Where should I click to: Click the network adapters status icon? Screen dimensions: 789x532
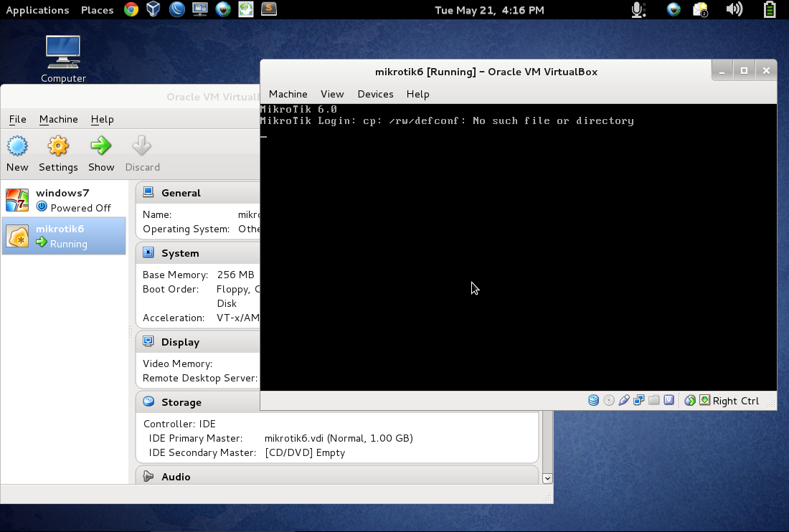pos(638,400)
